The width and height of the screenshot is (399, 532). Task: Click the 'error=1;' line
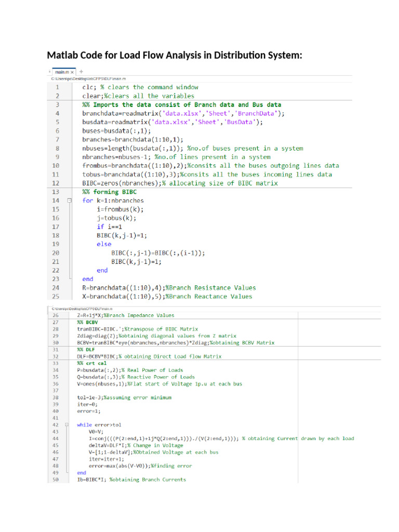click(88, 411)
